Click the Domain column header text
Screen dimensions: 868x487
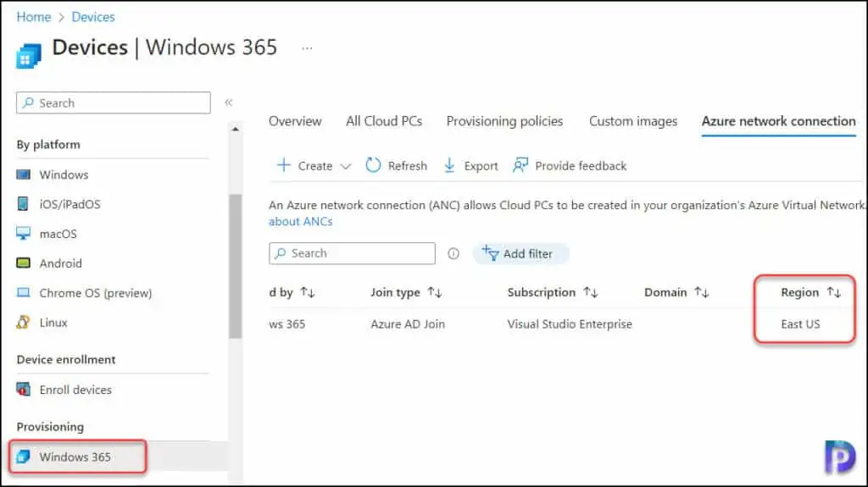coord(665,292)
